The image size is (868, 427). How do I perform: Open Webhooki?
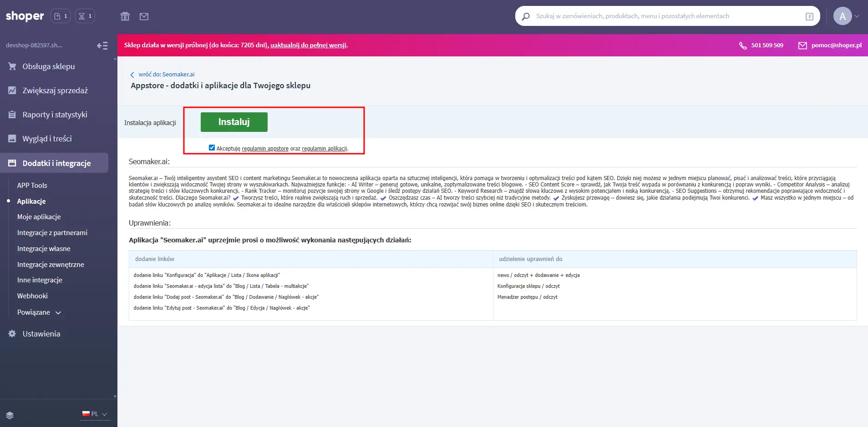tap(32, 296)
